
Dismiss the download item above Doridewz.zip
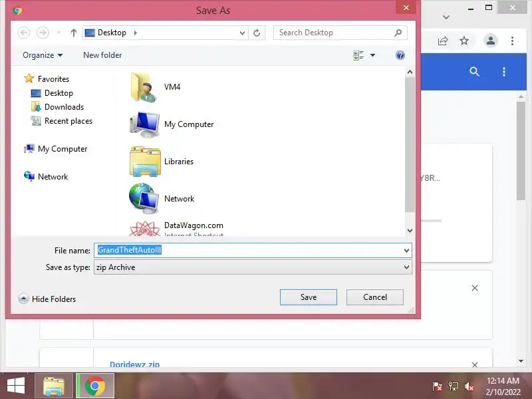(475, 288)
